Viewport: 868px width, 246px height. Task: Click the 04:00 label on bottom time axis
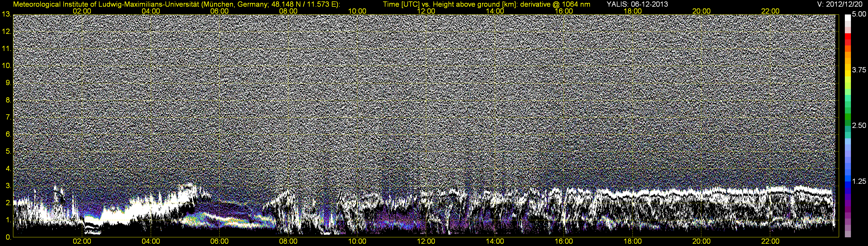151,241
